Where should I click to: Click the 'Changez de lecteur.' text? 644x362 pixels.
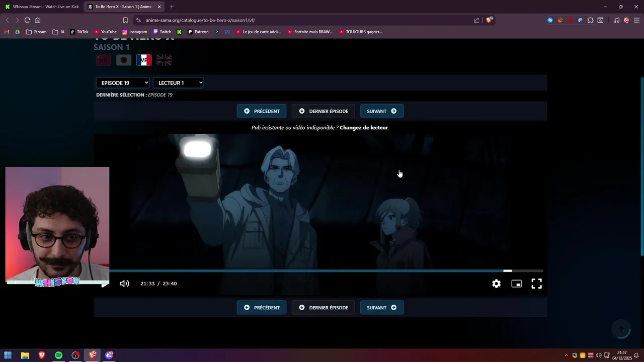364,128
